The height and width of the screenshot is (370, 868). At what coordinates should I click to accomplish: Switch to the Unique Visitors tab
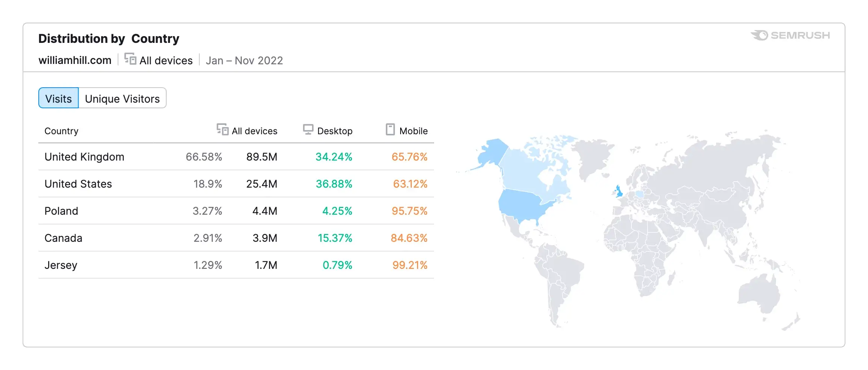tap(122, 98)
